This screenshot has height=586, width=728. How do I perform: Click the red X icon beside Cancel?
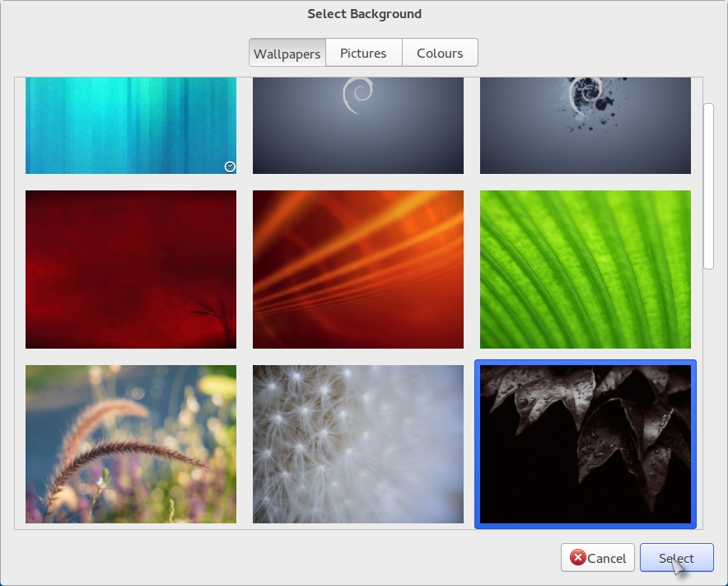pos(578,558)
